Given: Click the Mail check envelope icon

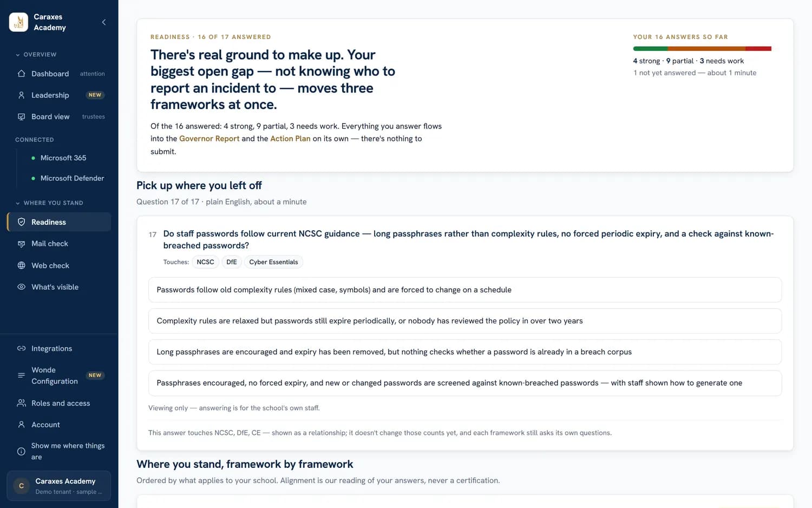Looking at the screenshot, I should click(x=22, y=244).
